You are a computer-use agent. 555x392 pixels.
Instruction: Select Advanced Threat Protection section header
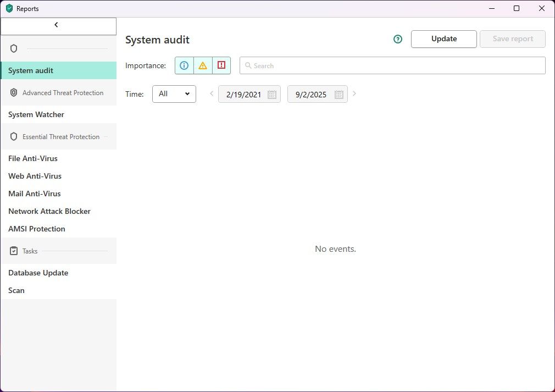pyautogui.click(x=63, y=93)
